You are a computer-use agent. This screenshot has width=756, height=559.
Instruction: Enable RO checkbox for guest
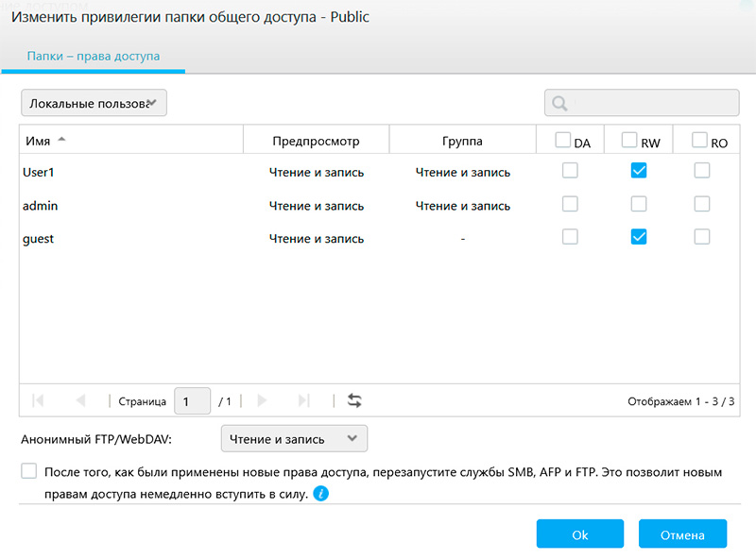point(701,237)
